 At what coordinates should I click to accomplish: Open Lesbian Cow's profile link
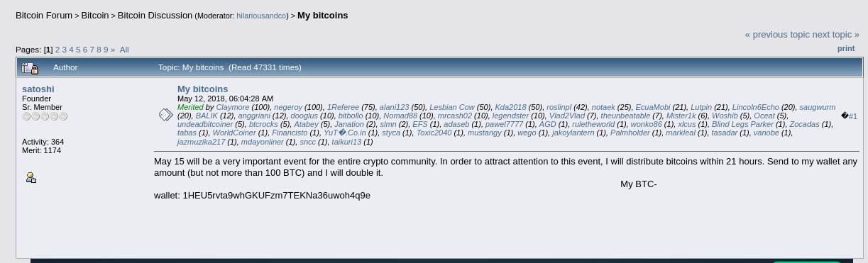[x=452, y=107]
